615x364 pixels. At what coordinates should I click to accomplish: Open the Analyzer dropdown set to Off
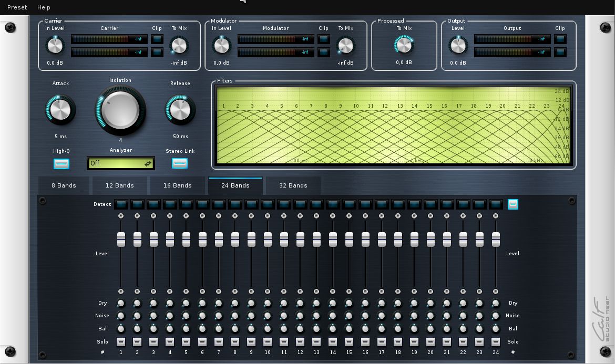coord(120,163)
